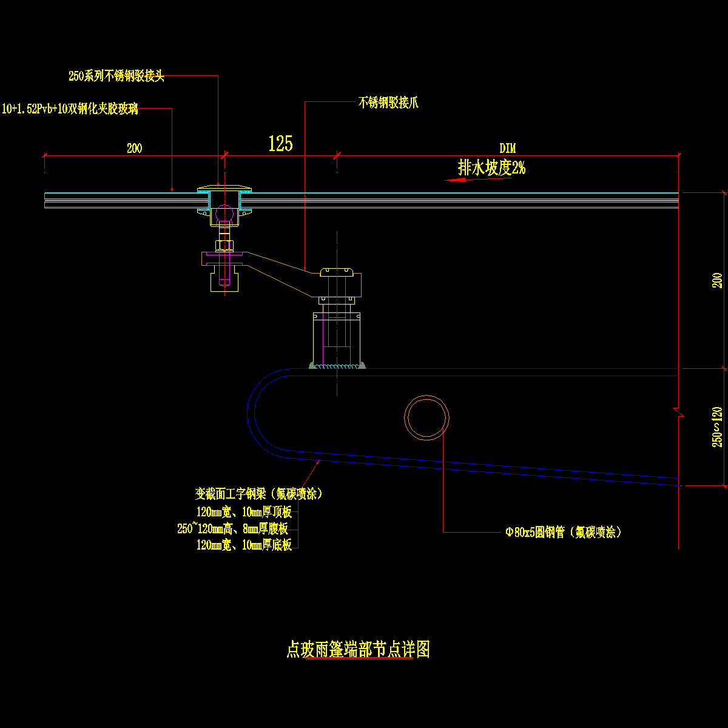Screen dimensions: 728x728
Task: Click the DIM dimension label
Action: coord(508,149)
